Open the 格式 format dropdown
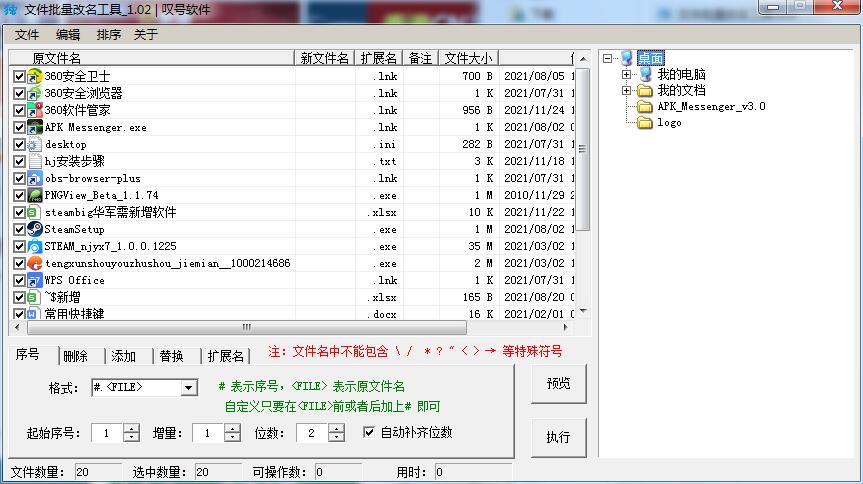The image size is (863, 484). coord(188,388)
